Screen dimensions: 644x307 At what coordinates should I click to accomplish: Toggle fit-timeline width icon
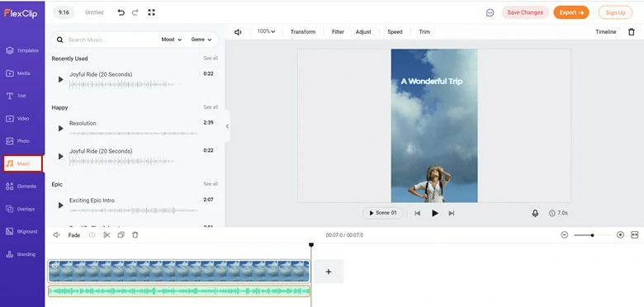tap(635, 234)
